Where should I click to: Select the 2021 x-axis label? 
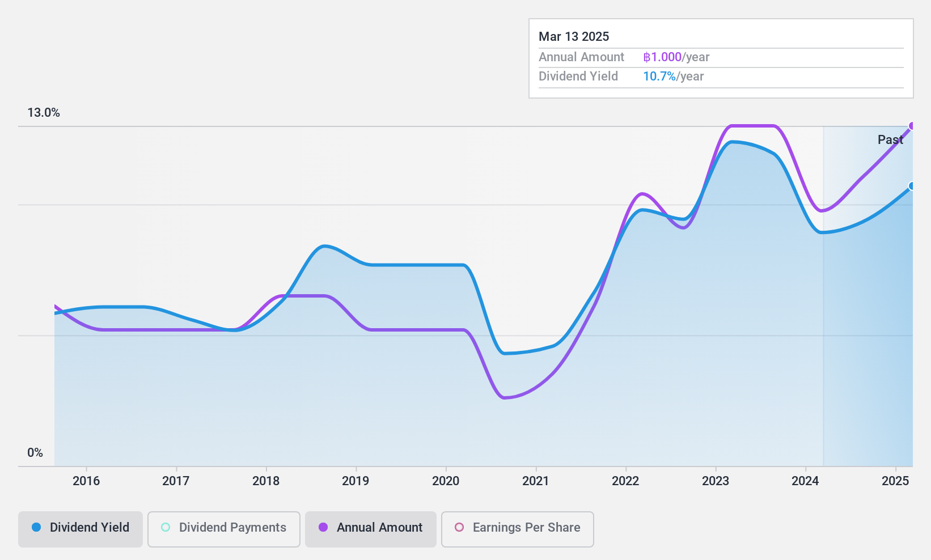(x=536, y=481)
